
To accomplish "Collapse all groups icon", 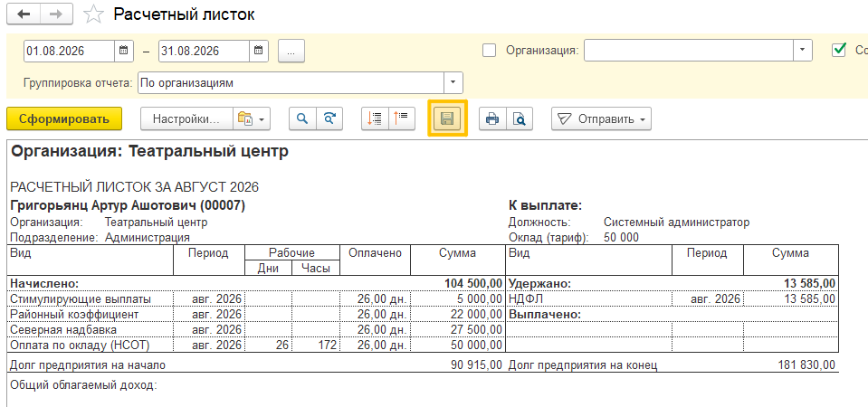I will [x=401, y=118].
